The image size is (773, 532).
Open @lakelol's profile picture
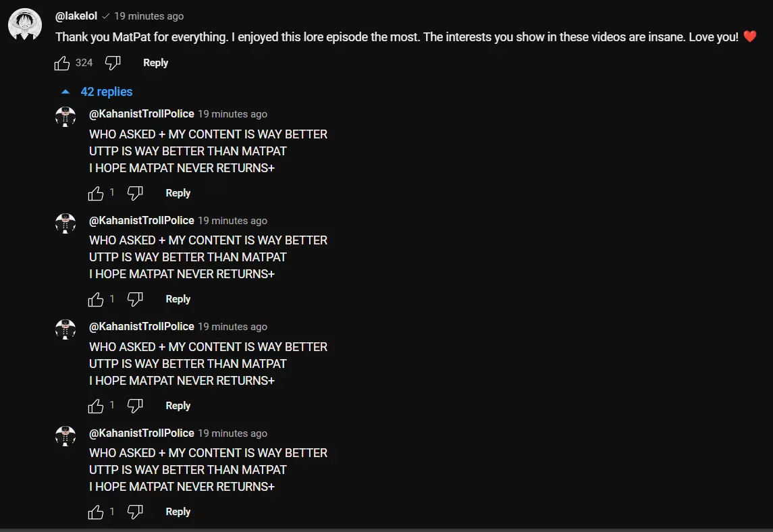(25, 25)
